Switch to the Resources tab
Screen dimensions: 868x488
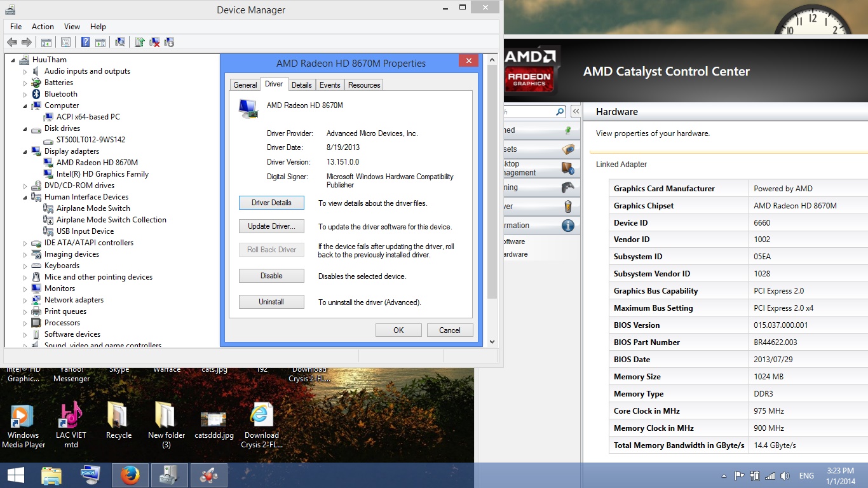(x=364, y=85)
